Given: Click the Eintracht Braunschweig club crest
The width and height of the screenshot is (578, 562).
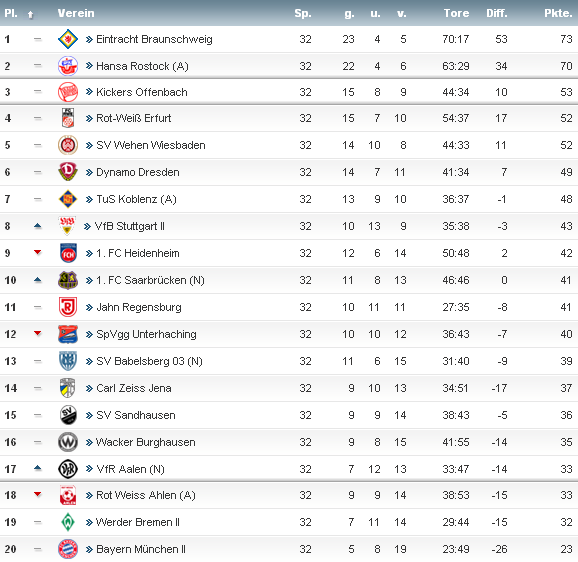Looking at the screenshot, I should pyautogui.click(x=68, y=39).
